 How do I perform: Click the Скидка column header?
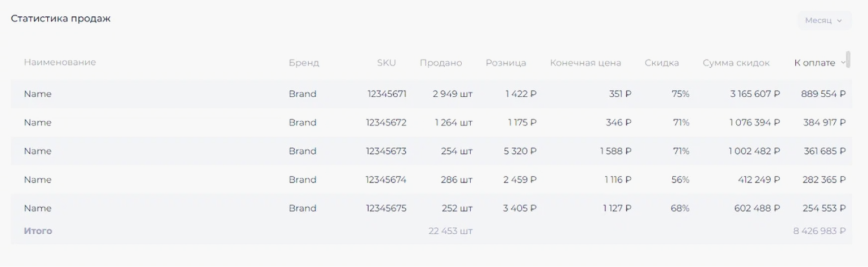point(662,63)
